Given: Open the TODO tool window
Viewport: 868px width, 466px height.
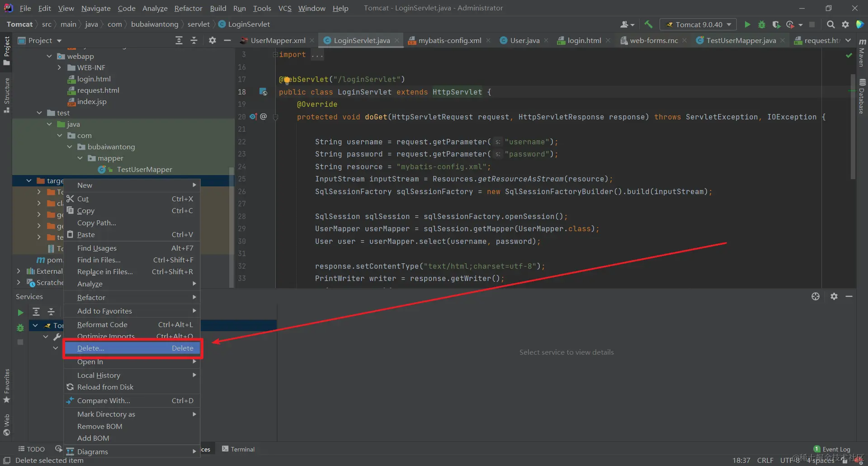Looking at the screenshot, I should pyautogui.click(x=31, y=449).
